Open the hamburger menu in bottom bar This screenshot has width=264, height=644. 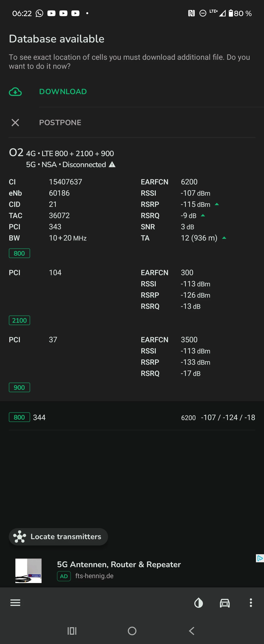[x=15, y=603]
